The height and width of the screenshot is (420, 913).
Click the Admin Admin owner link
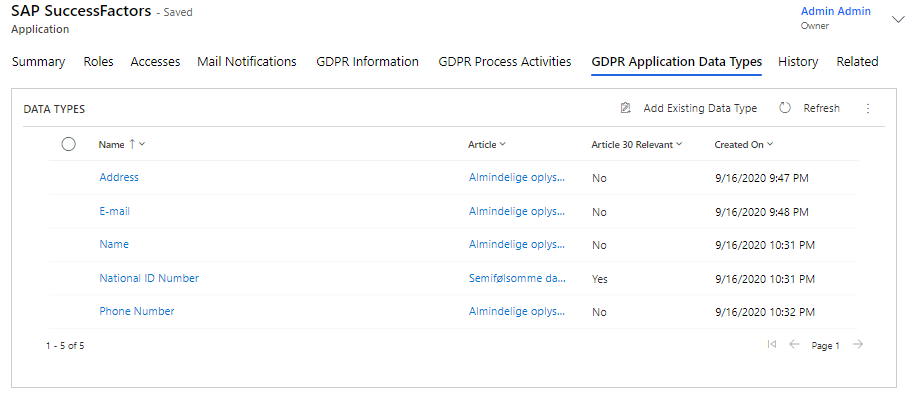835,12
